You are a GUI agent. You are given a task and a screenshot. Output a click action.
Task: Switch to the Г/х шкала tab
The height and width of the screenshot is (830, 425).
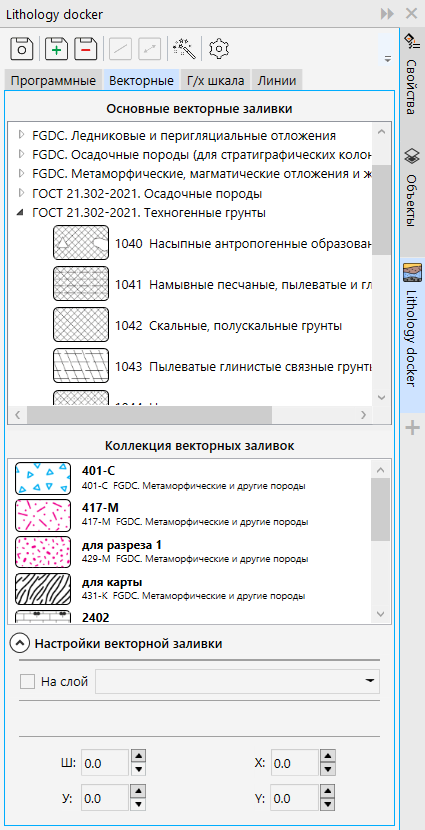pos(215,80)
